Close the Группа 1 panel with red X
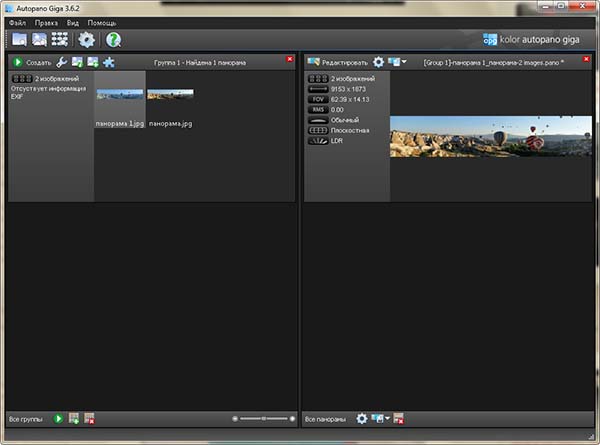The width and height of the screenshot is (600, 445). click(x=290, y=61)
